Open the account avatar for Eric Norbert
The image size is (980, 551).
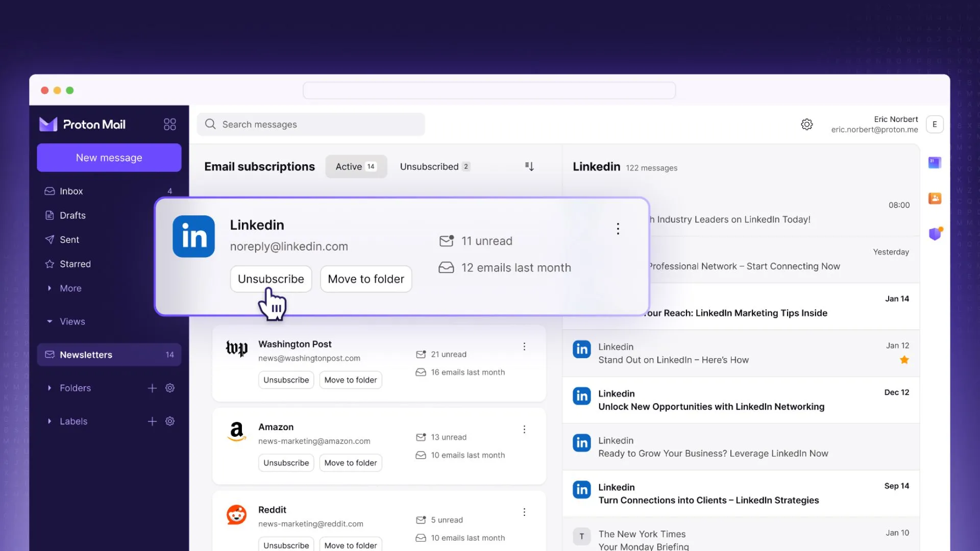pyautogui.click(x=935, y=124)
